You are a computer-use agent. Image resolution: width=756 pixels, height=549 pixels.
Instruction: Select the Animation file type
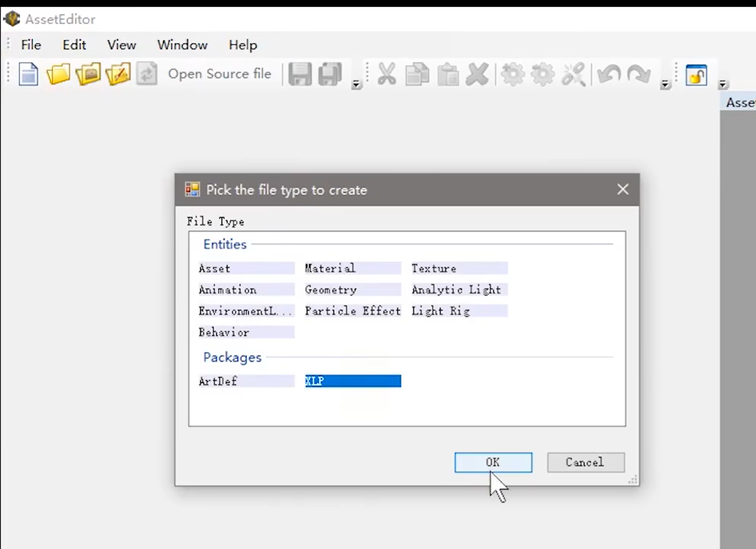[246, 289]
